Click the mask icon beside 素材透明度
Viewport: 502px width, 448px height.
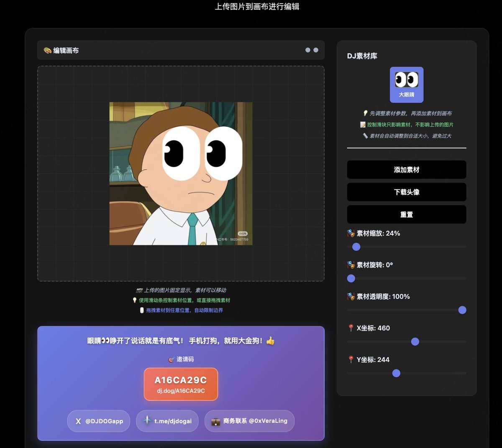(x=351, y=296)
